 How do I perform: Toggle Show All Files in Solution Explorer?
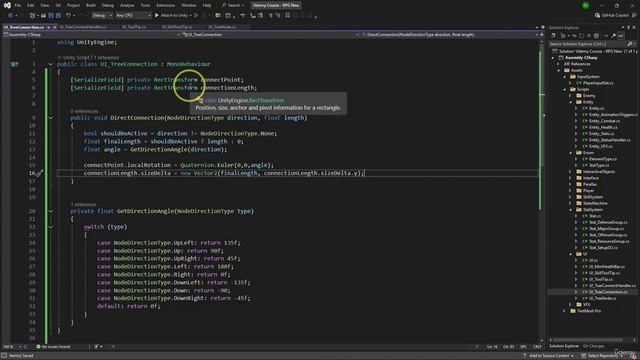click(596, 36)
